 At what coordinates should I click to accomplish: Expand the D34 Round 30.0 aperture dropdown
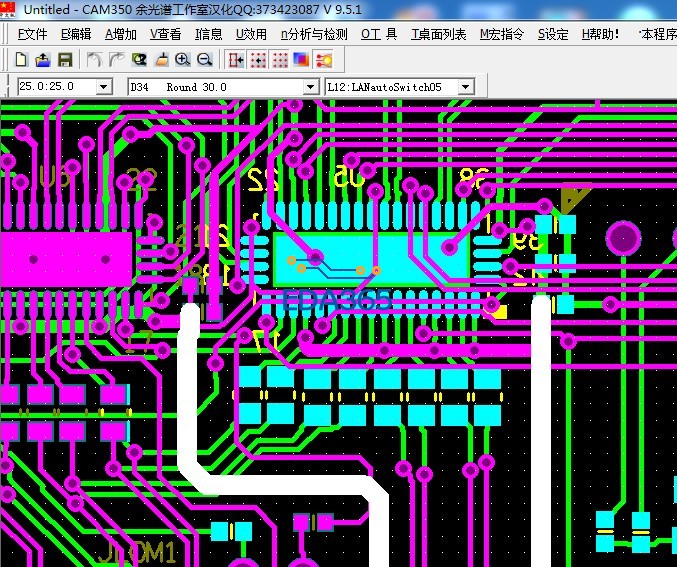[310, 87]
